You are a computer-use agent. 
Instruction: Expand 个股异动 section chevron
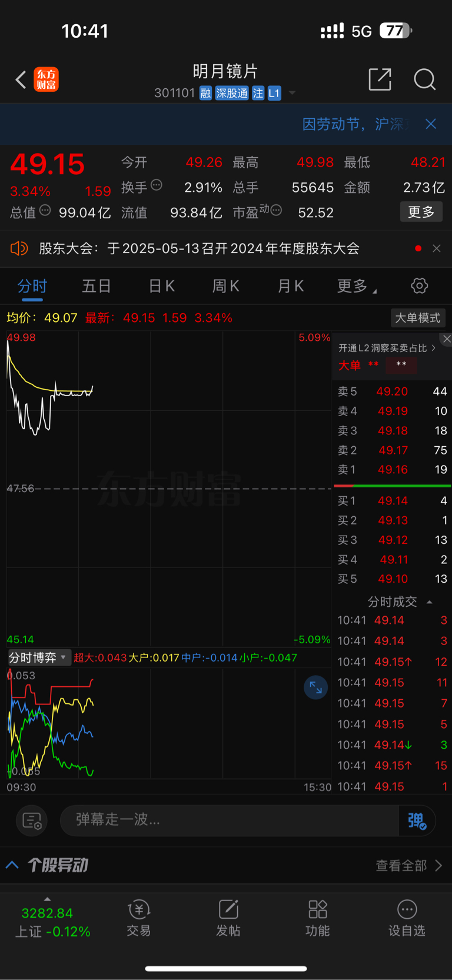click(x=12, y=865)
